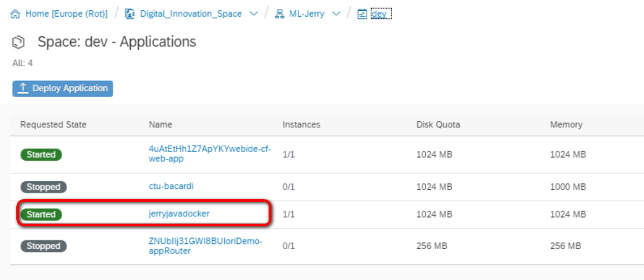Click the cube icon beside Space title
Image resolution: width=644 pixels, height=280 pixels.
click(x=19, y=42)
